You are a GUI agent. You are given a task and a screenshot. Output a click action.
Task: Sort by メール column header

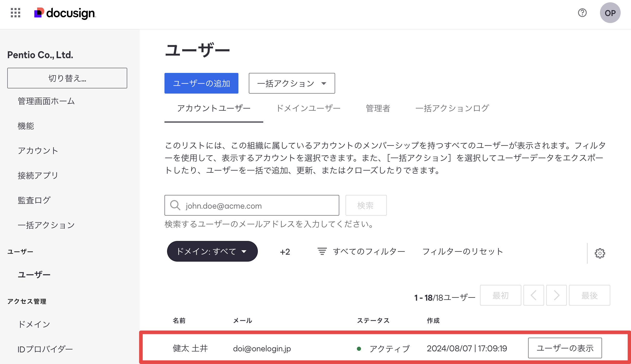[x=243, y=321]
